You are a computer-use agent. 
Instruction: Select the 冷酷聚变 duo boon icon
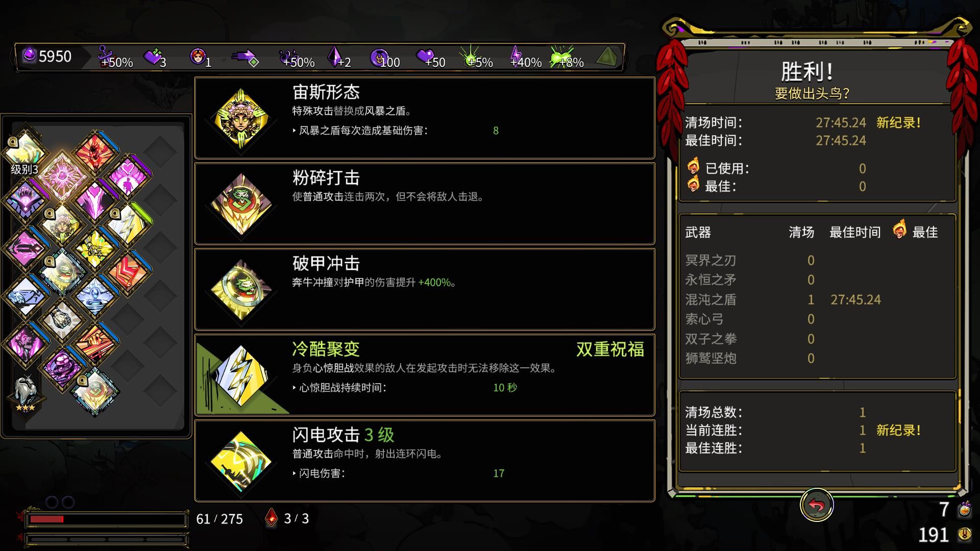click(x=241, y=375)
